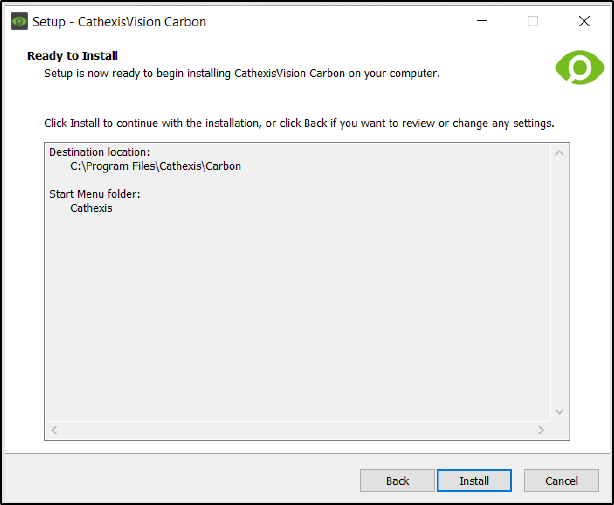Click the CathexisVision eye icon in title bar
This screenshot has width=614, height=505.
[19, 21]
